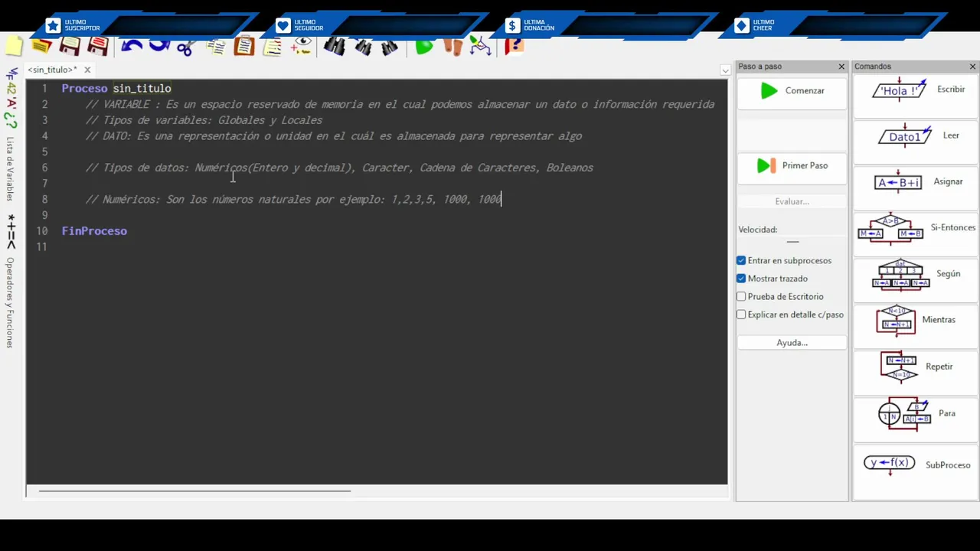The image size is (980, 551).
Task: Click the '// DATO:' comment on line 3
Action: 333,136
